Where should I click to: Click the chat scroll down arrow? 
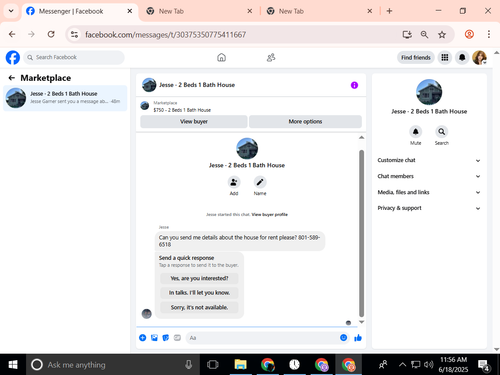pyautogui.click(x=362, y=322)
